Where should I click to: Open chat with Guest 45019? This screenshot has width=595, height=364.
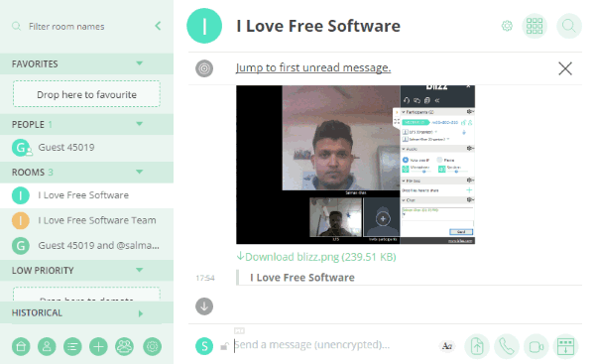[86, 147]
